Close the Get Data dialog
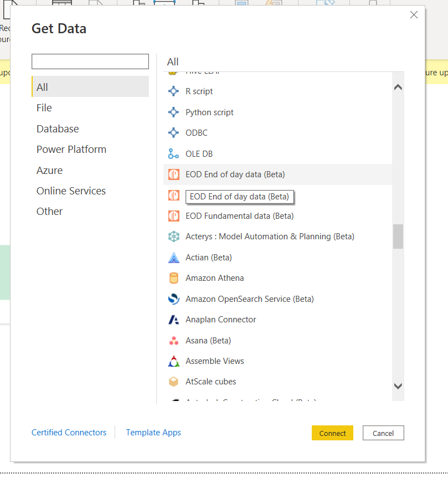 (x=414, y=14)
